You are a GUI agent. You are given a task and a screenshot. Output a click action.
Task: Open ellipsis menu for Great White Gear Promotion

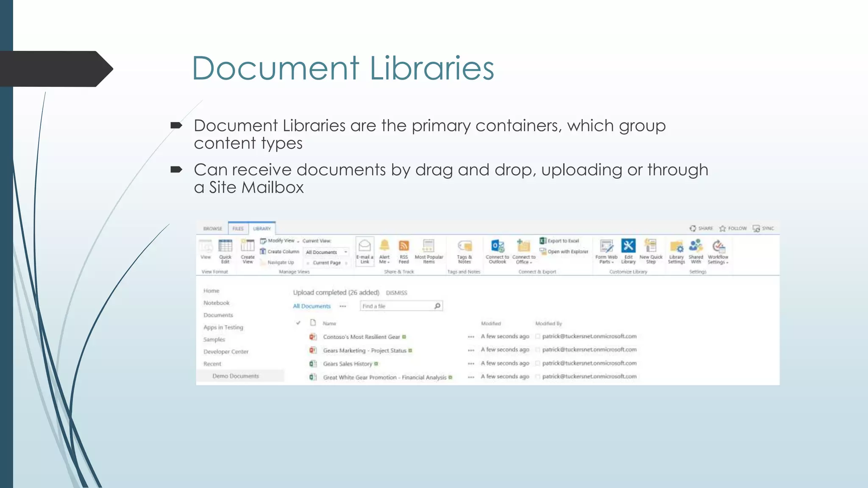pos(471,377)
